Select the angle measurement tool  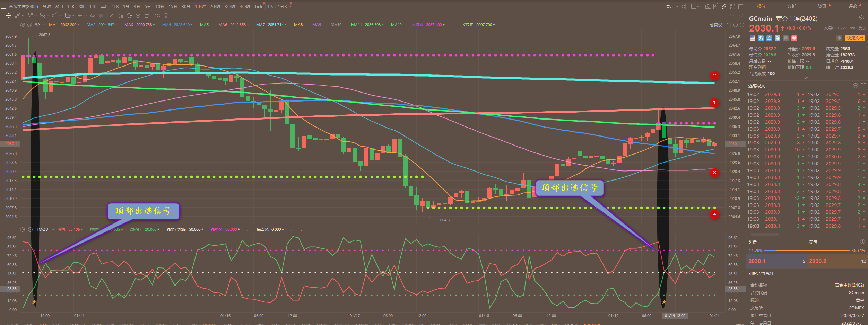point(112,16)
